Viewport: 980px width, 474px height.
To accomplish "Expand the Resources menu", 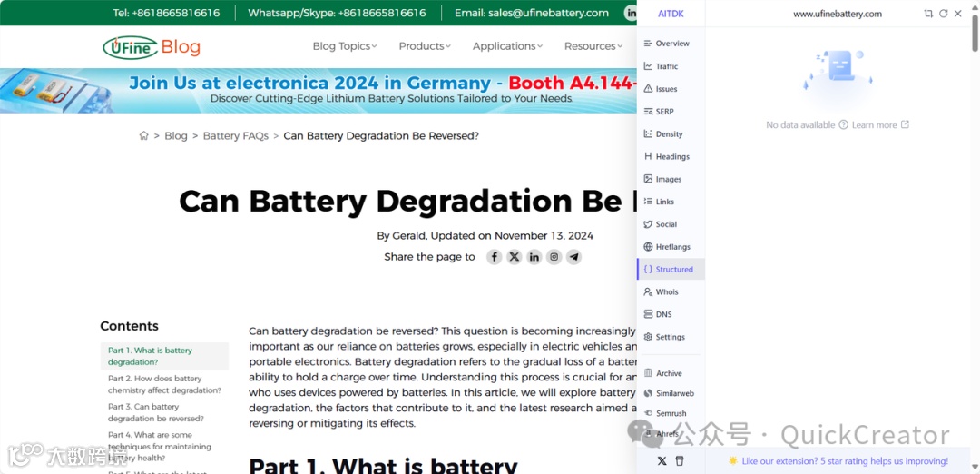I will click(593, 46).
